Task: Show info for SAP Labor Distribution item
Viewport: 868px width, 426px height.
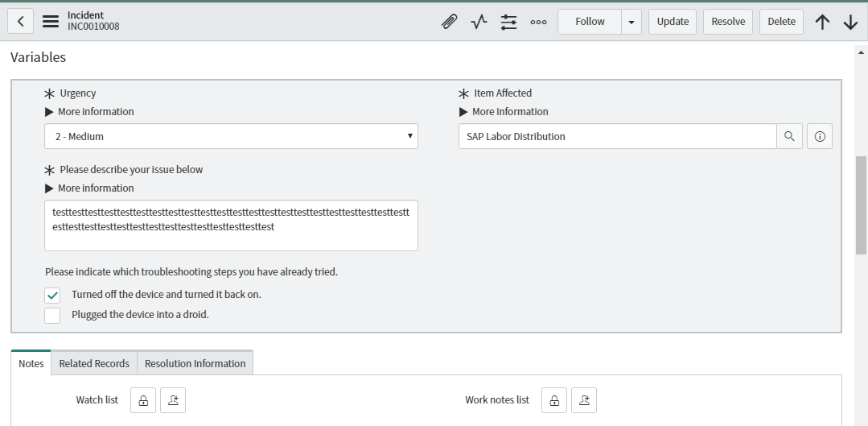Action: tap(820, 136)
